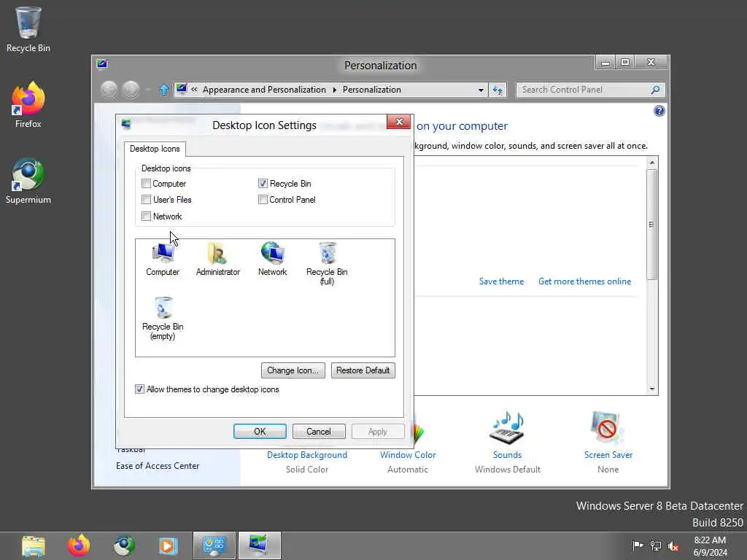
Task: Click the Change Icon... button
Action: 293,370
